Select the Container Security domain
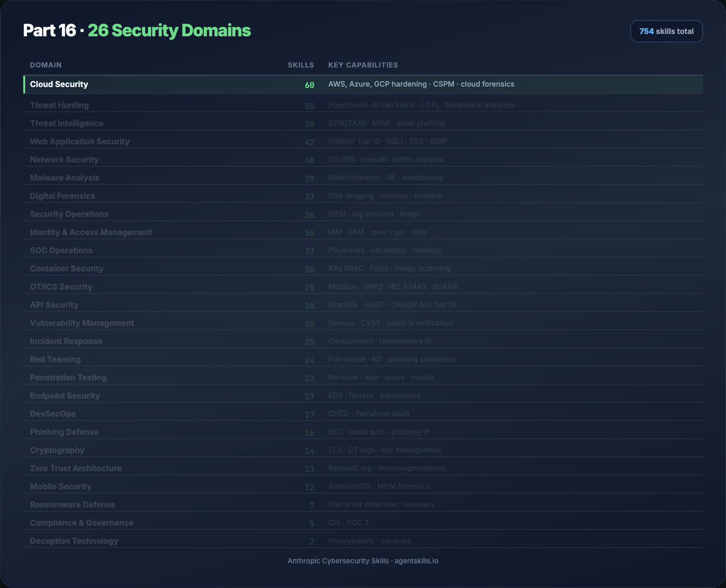Image resolution: width=726 pixels, height=588 pixels. tap(67, 269)
